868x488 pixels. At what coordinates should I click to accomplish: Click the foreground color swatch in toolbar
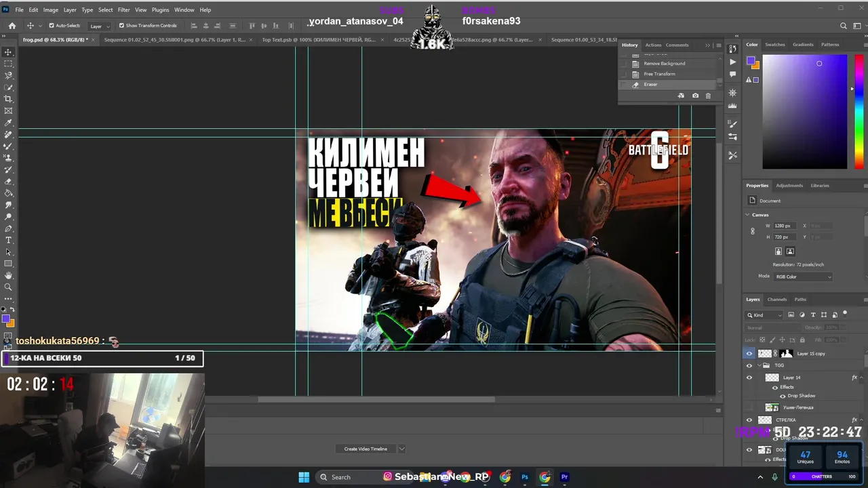pos(5,319)
